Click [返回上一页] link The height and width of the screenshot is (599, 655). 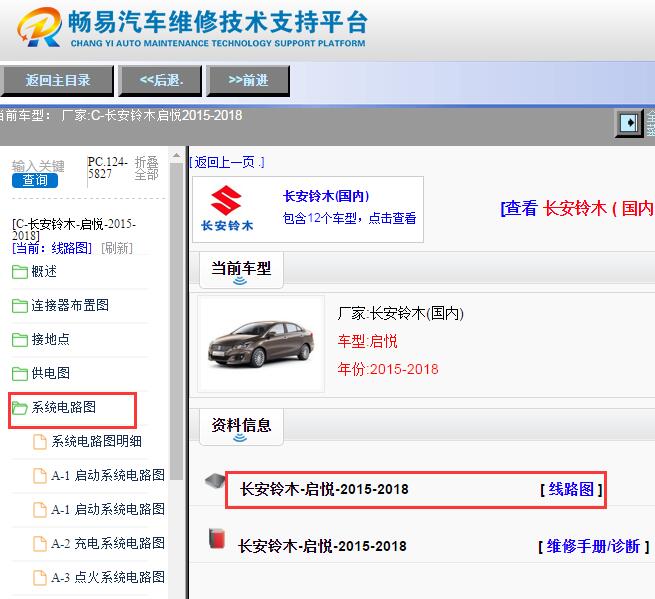click(x=227, y=162)
